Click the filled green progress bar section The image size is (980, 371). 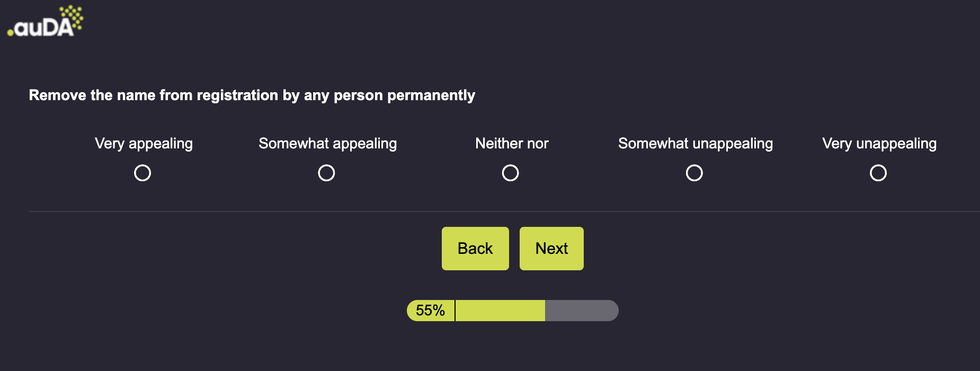(x=500, y=311)
